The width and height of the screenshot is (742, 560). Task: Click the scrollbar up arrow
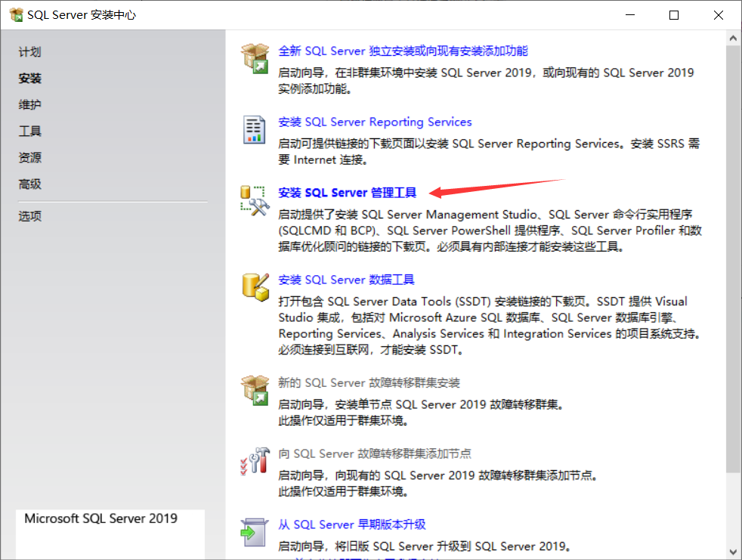[x=734, y=39]
